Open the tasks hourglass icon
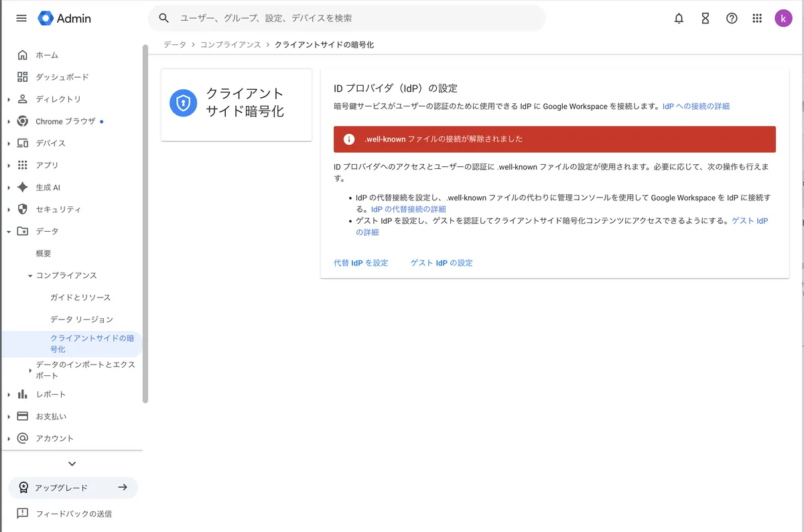This screenshot has width=804, height=532. tap(705, 19)
